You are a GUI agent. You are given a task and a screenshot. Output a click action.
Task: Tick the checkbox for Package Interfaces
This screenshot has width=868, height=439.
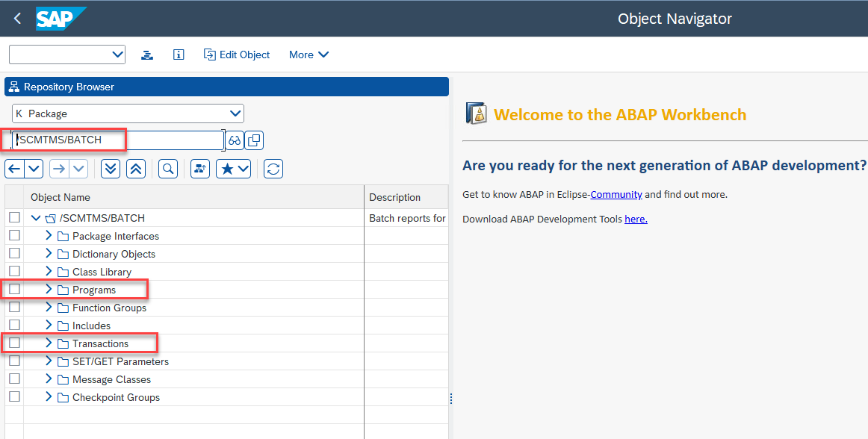tap(14, 235)
